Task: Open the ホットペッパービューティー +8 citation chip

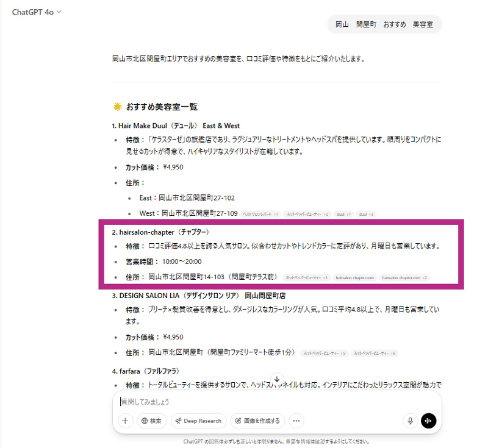Action: click(x=375, y=353)
